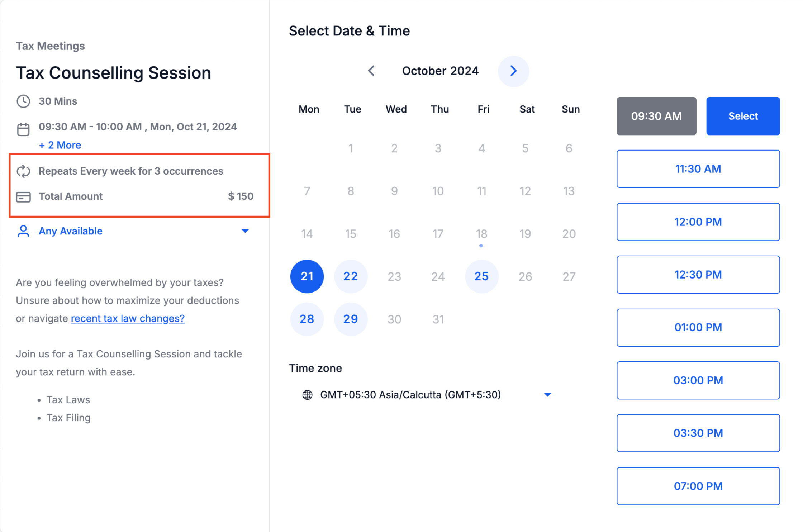Choose the 07:00 PM time slot

pyautogui.click(x=698, y=486)
